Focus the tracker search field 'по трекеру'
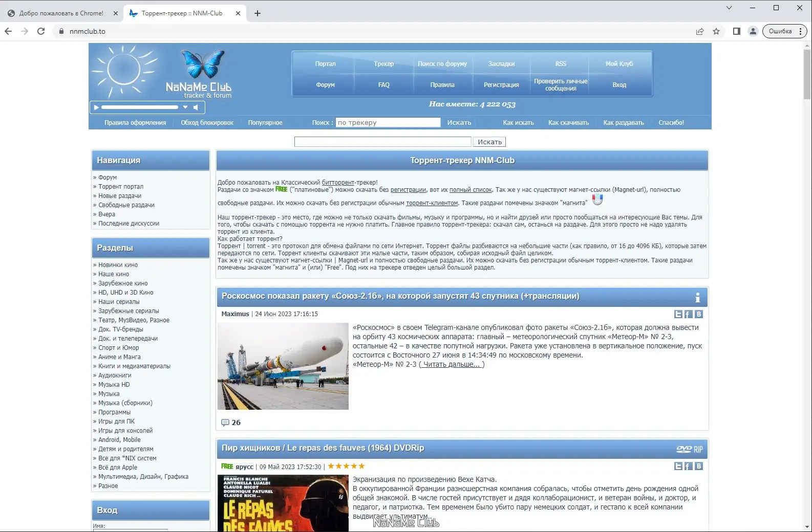 tap(388, 123)
